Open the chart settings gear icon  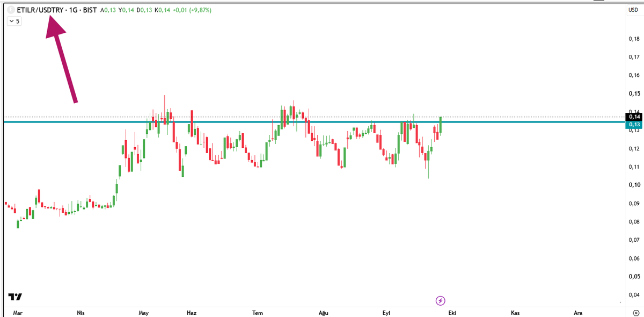coord(635,313)
